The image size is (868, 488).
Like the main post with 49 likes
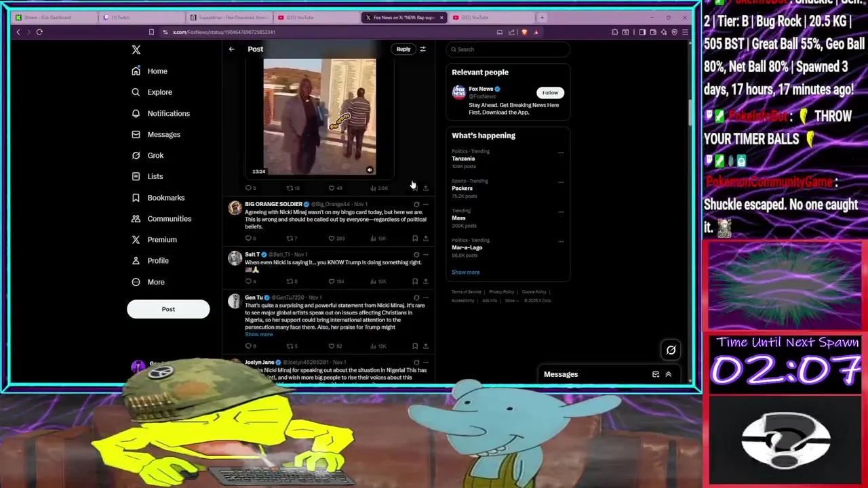tap(335, 188)
